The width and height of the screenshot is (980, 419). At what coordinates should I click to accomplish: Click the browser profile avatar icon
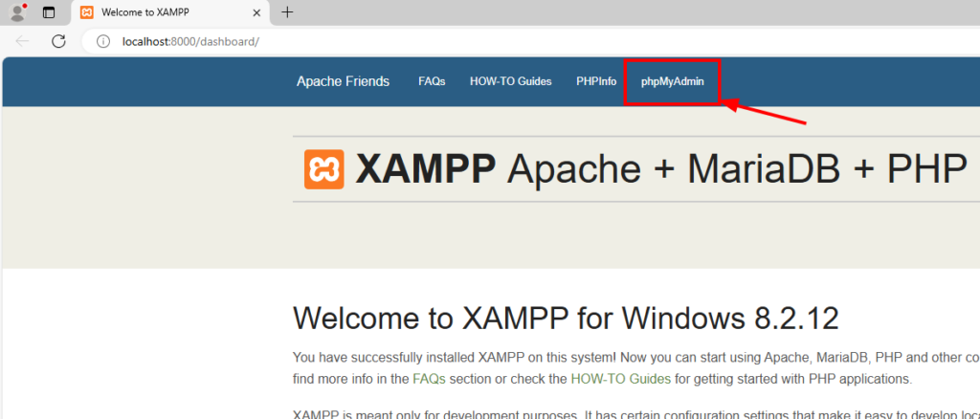(17, 12)
